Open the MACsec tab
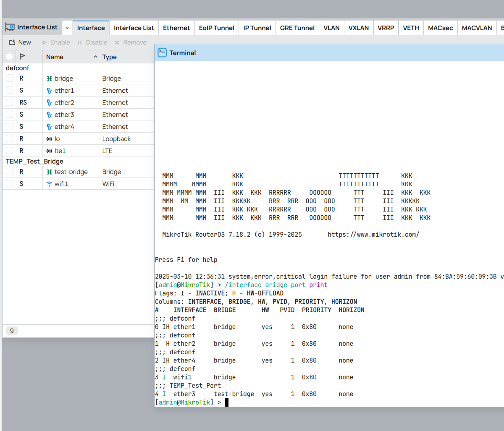The image size is (504, 431). click(441, 28)
